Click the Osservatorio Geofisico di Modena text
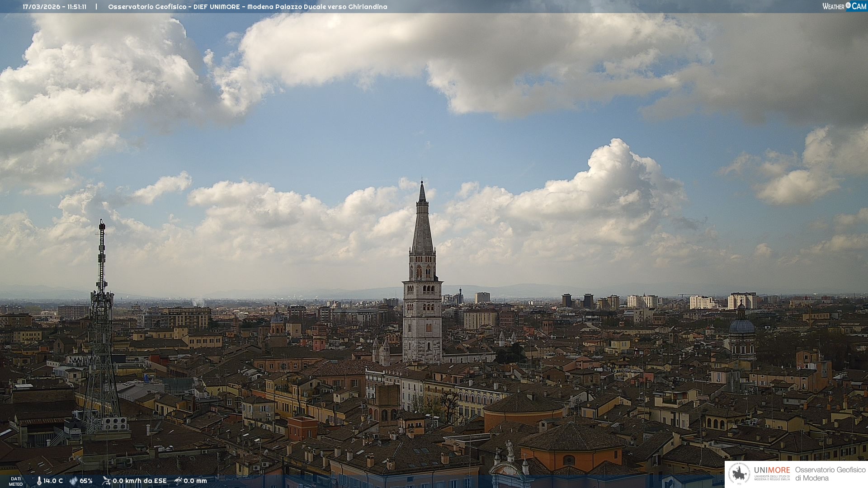Viewport: 868px width, 488px height. [830, 474]
